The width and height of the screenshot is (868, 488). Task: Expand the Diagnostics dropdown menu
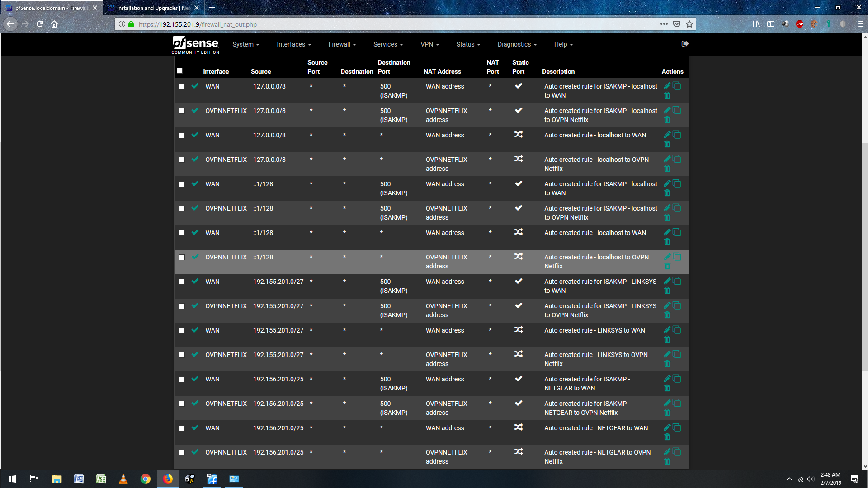[517, 44]
